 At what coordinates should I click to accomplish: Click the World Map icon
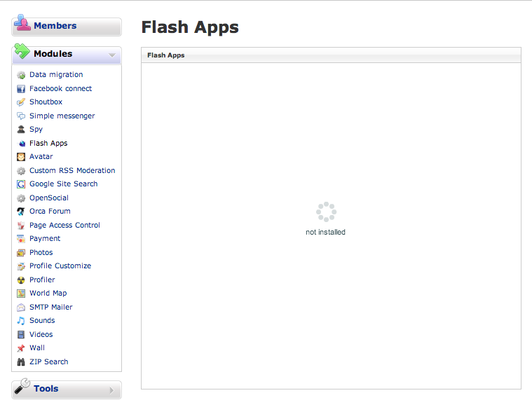coord(21,294)
